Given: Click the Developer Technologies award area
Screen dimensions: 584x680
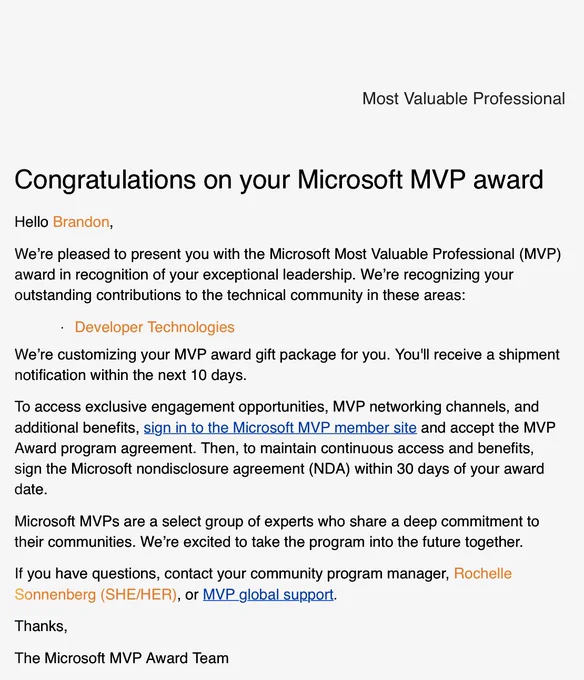Looking at the screenshot, I should tap(154, 327).
